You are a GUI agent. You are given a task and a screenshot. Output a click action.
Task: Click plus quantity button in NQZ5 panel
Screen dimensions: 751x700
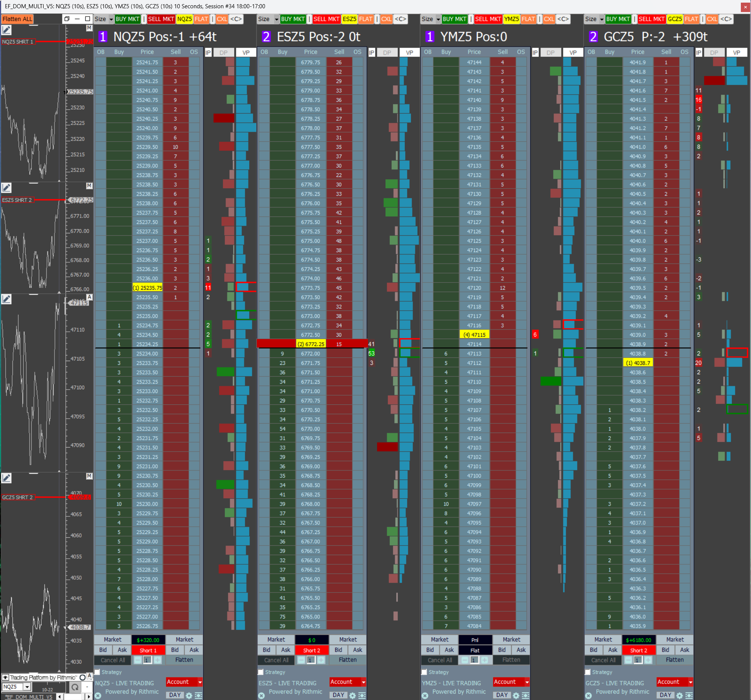click(157, 660)
